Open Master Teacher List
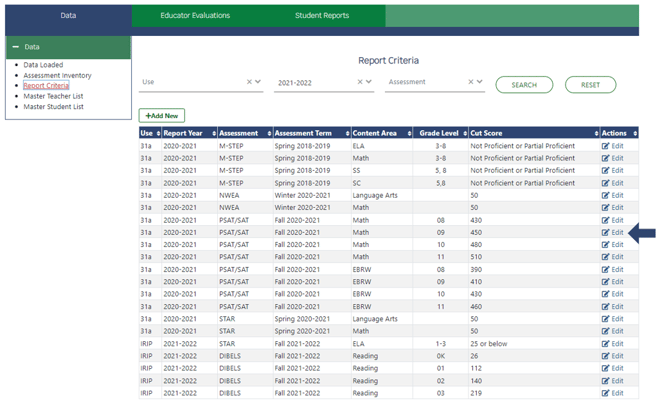The width and height of the screenshot is (662, 410). [53, 96]
